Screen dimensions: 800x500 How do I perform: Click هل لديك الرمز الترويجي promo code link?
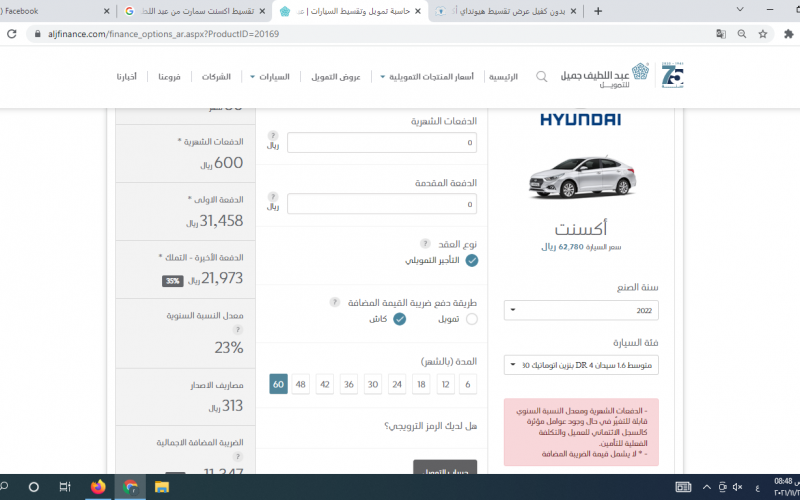(x=431, y=426)
